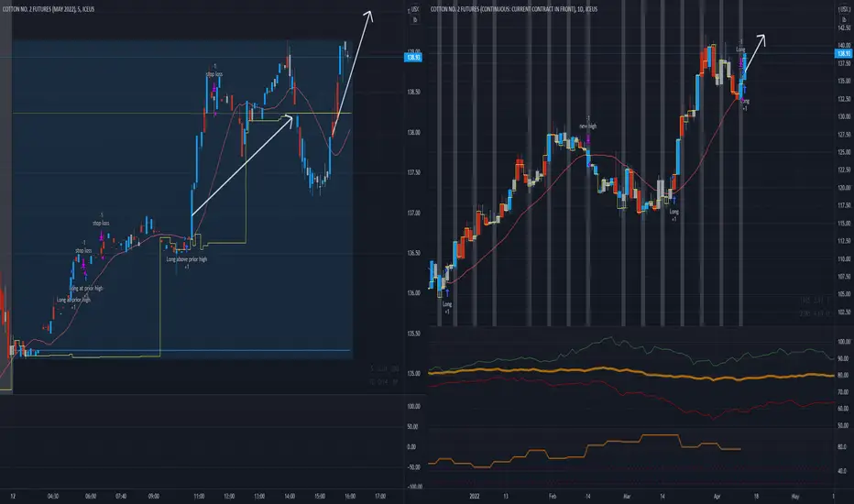Screen dimensions: 854x504
Task: Click the 'new high' marker label on the daily chart
Action: click(587, 126)
